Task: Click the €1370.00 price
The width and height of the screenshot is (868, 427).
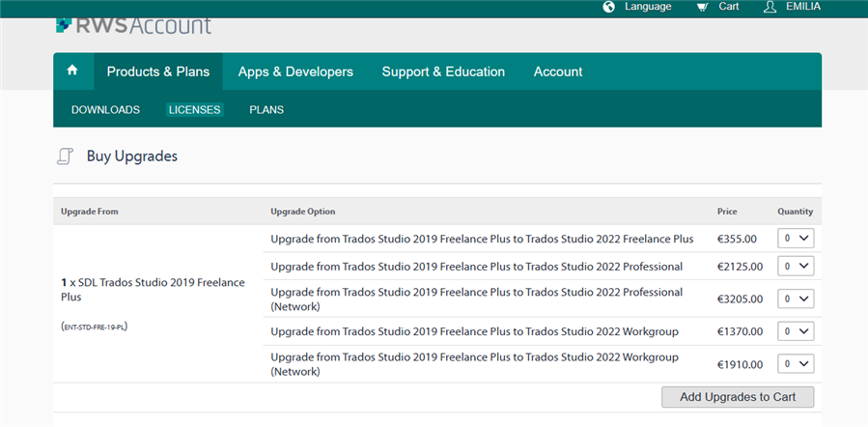Action: click(x=741, y=331)
